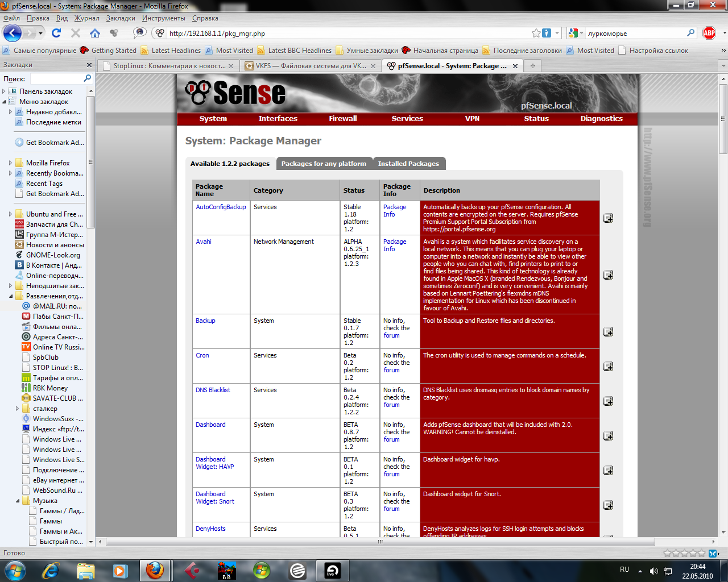Open the Avahi package name link
This screenshot has height=582, width=728.
click(204, 242)
